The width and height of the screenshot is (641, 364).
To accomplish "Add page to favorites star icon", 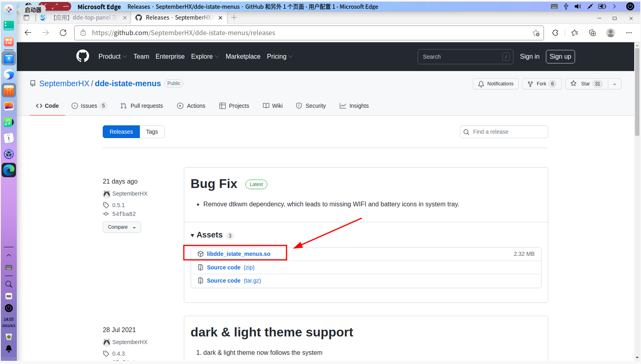I will [536, 33].
